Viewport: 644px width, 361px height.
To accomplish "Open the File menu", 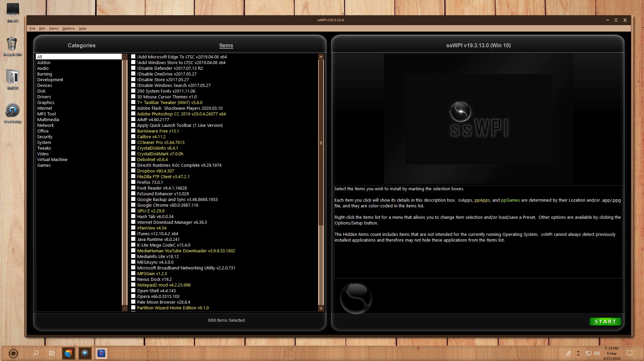I will pos(32,29).
